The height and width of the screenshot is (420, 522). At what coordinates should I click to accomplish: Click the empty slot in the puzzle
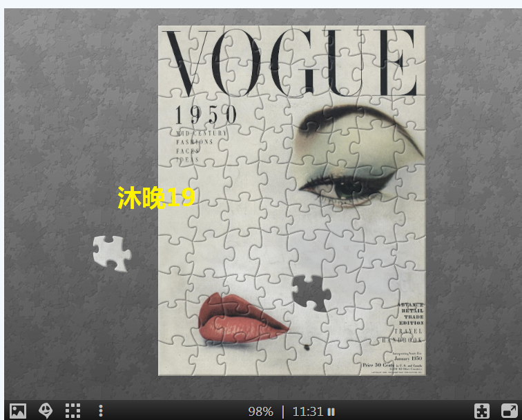click(x=311, y=292)
